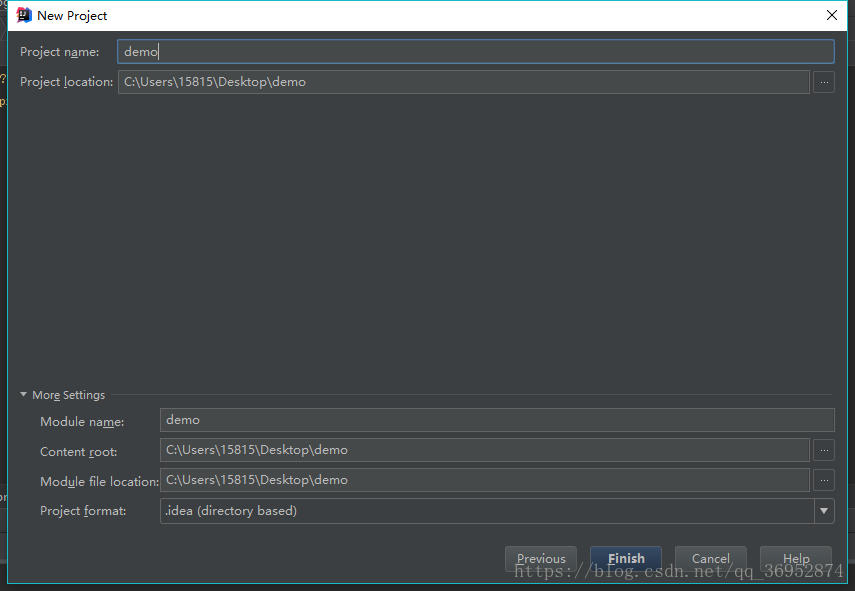This screenshot has height=591, width=855.
Task: Browse for Module file location folder
Action: pyautogui.click(x=824, y=480)
